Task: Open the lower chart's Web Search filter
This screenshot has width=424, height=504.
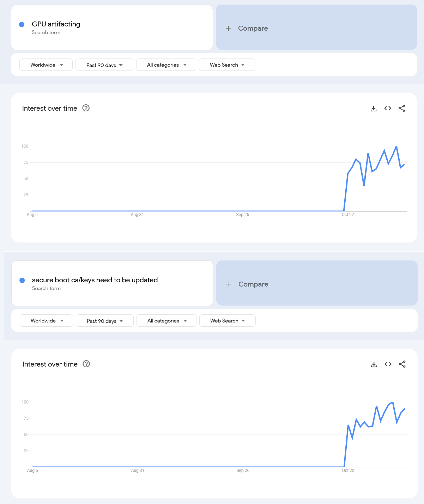Action: tap(227, 321)
